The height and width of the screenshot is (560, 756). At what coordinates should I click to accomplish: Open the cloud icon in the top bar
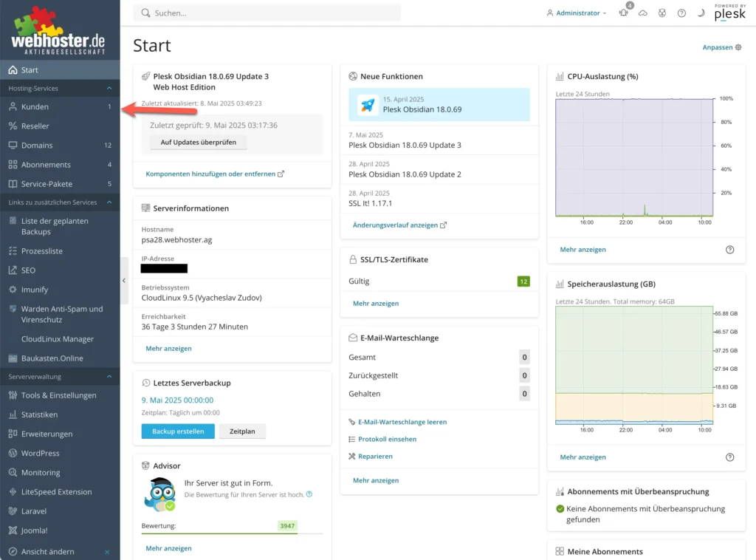pyautogui.click(x=643, y=13)
